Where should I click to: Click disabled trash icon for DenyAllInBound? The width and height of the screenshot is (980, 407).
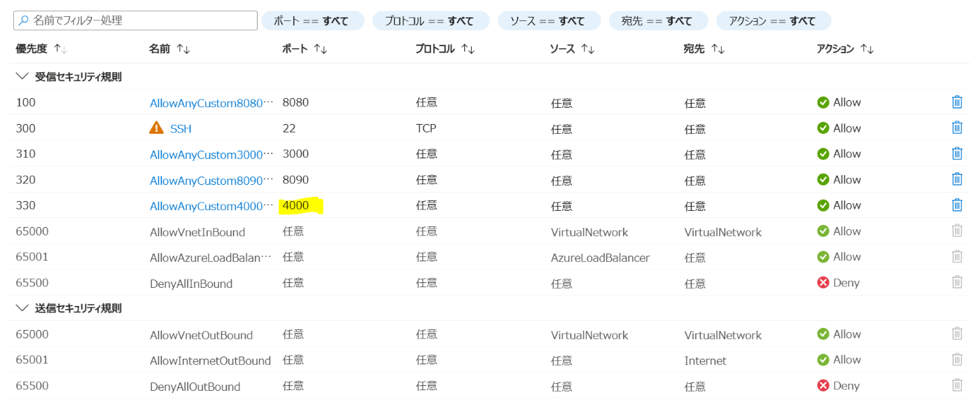coord(957,282)
